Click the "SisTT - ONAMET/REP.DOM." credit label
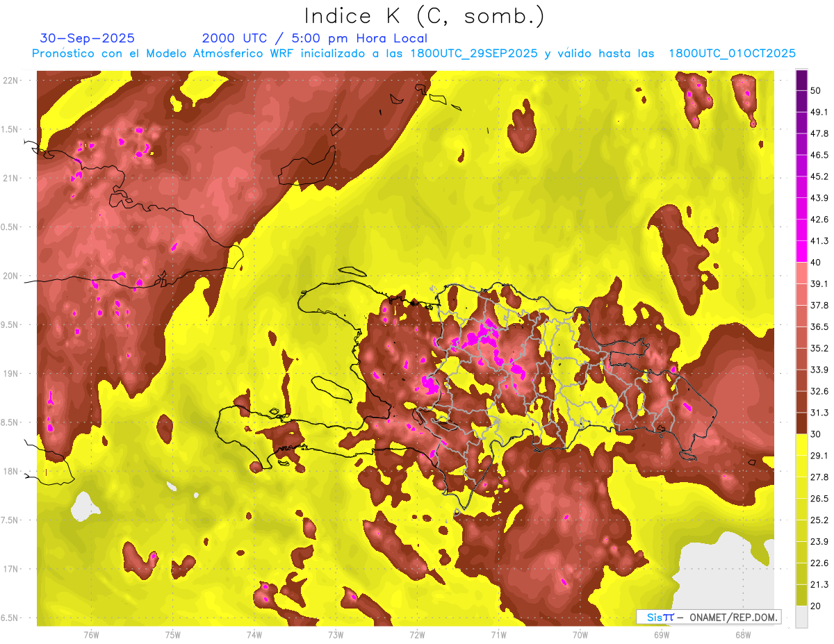 tap(708, 617)
